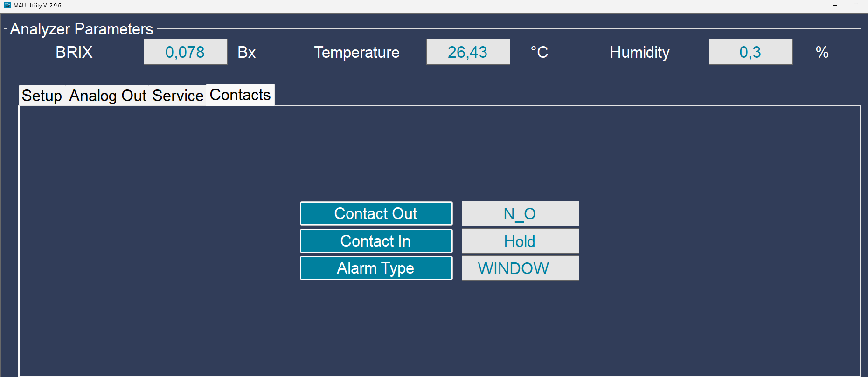Click the Alarm Type button
Viewport: 868px width, 377px height.
point(376,268)
